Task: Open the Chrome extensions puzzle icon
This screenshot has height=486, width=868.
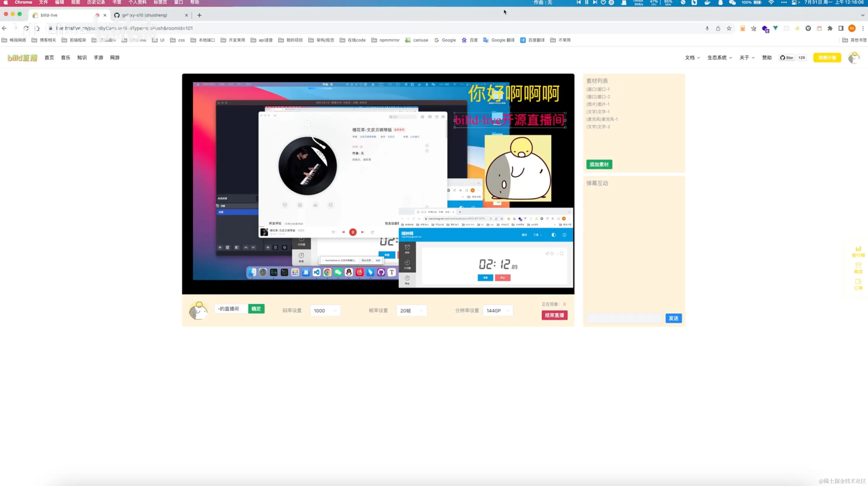Action: [x=830, y=28]
